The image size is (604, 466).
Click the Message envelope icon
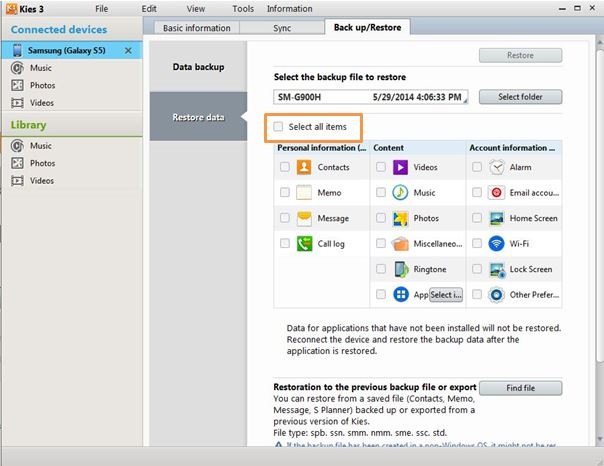pyautogui.click(x=304, y=218)
